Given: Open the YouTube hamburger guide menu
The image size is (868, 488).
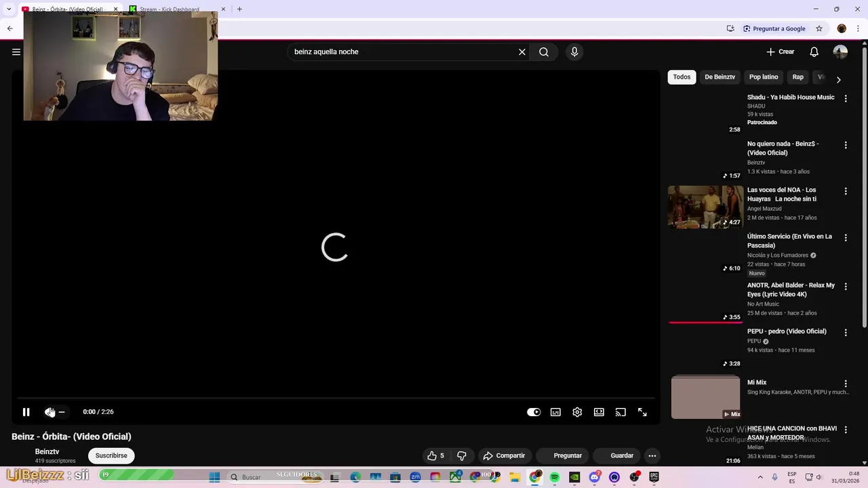Looking at the screenshot, I should click(16, 52).
